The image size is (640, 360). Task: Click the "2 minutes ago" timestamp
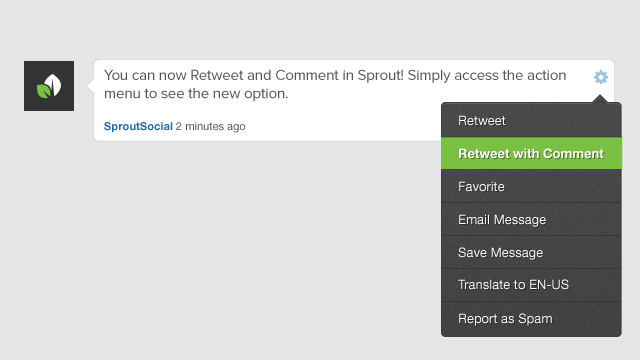211,127
